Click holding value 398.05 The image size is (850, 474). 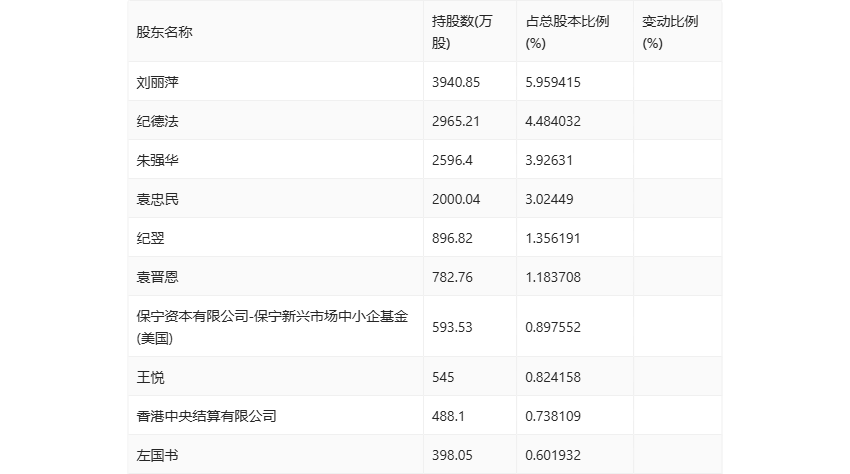452,455
